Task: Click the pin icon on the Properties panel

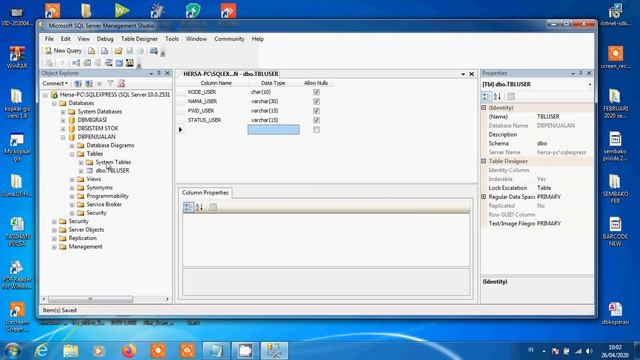Action: [580, 73]
